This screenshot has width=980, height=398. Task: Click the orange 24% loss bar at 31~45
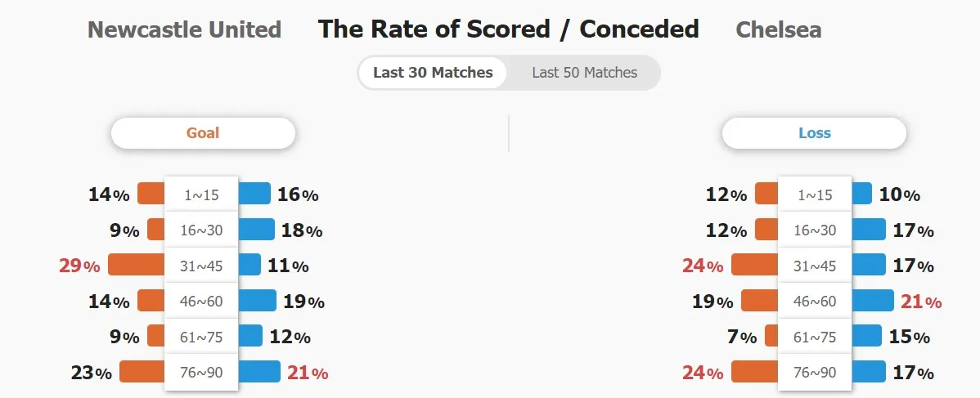click(755, 264)
